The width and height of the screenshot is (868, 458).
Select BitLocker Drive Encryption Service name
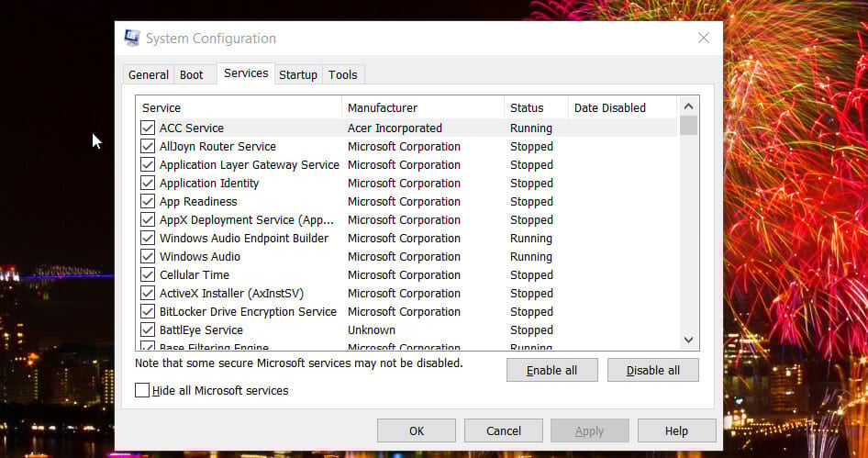(248, 311)
